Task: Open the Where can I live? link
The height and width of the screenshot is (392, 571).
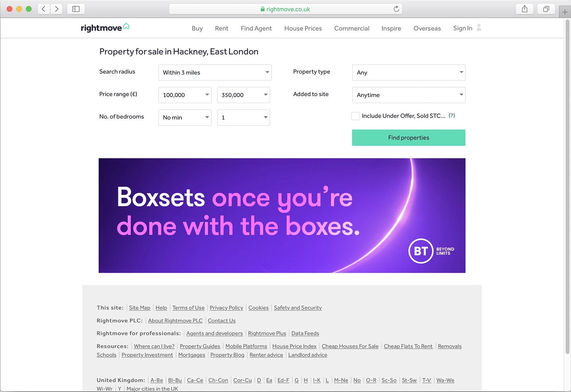Action: pyautogui.click(x=154, y=346)
